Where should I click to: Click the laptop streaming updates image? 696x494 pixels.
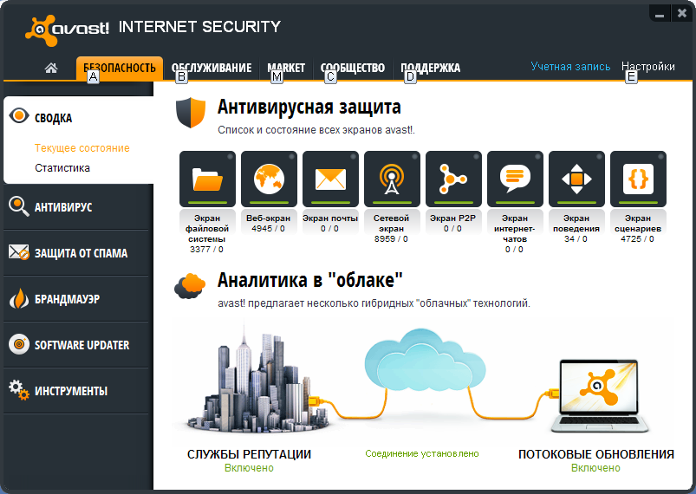tap(600, 396)
